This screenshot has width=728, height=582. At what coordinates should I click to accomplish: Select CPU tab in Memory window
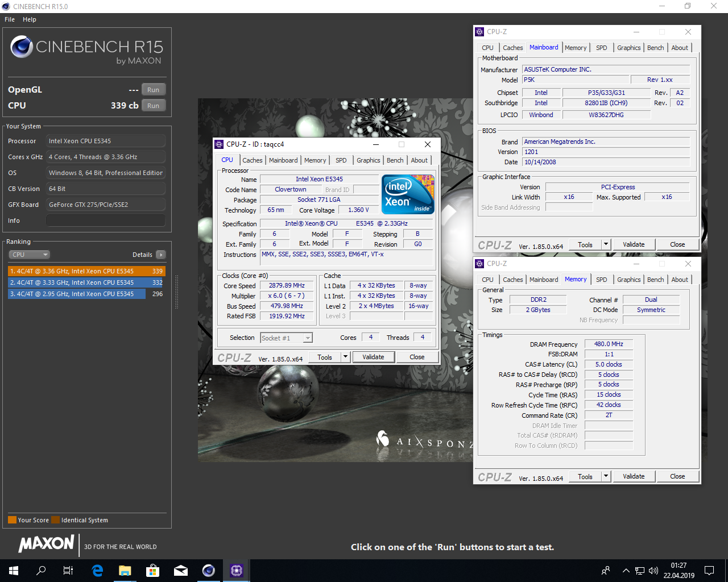[488, 280]
